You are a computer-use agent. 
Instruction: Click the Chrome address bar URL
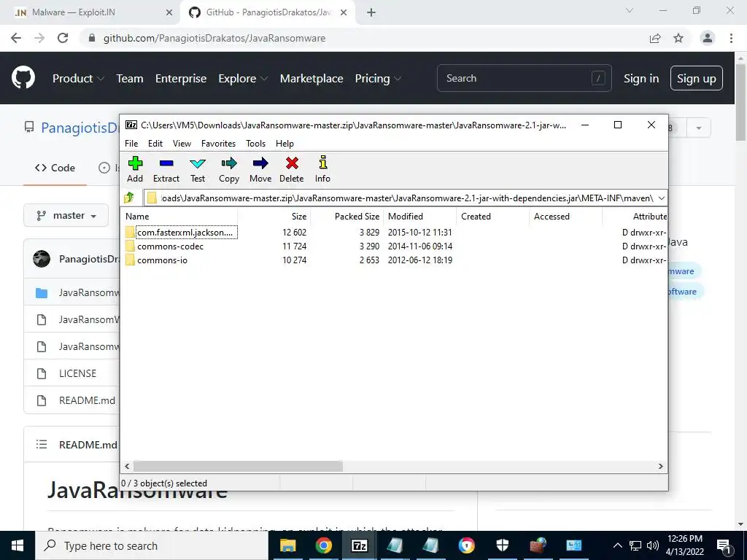pyautogui.click(x=214, y=38)
